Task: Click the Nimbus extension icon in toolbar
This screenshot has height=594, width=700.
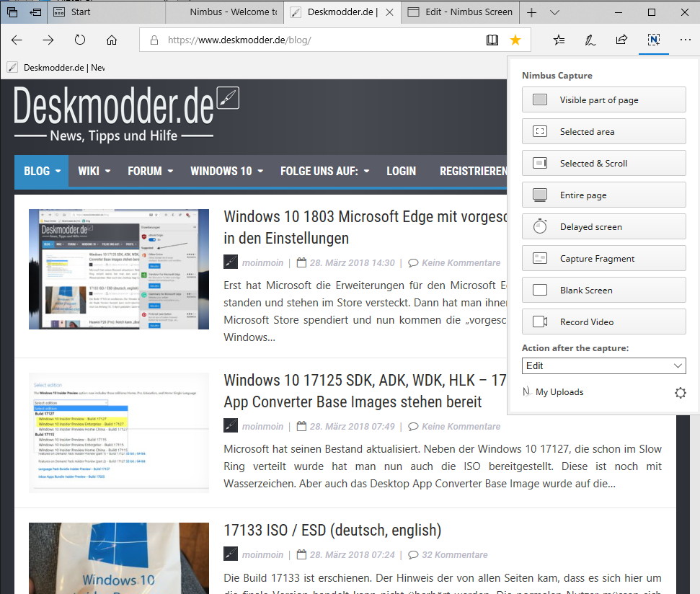Action: [654, 40]
